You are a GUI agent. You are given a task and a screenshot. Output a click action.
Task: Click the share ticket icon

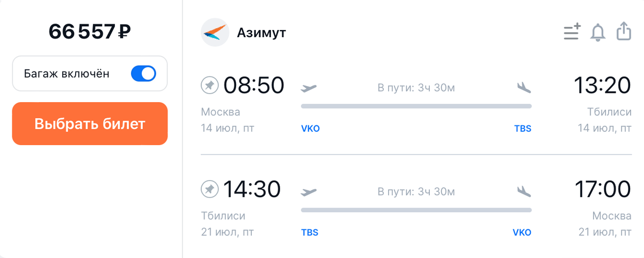tap(623, 32)
